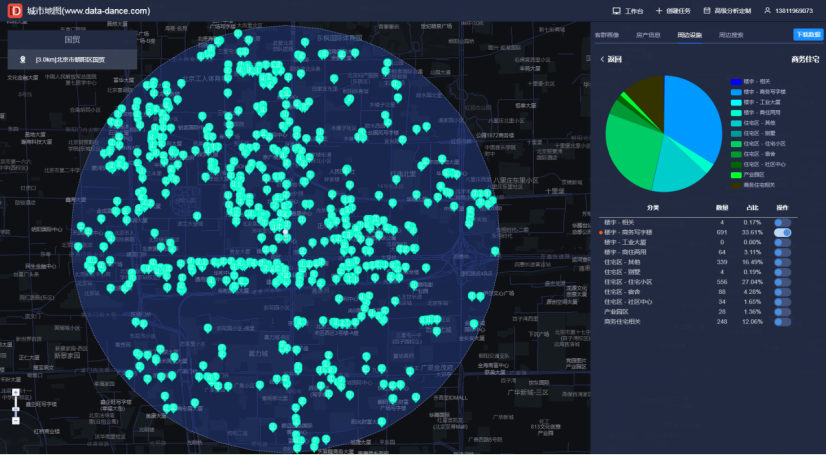Click the location pin icon in 国贸 panel
This screenshot has width=826, height=455.
(23, 60)
